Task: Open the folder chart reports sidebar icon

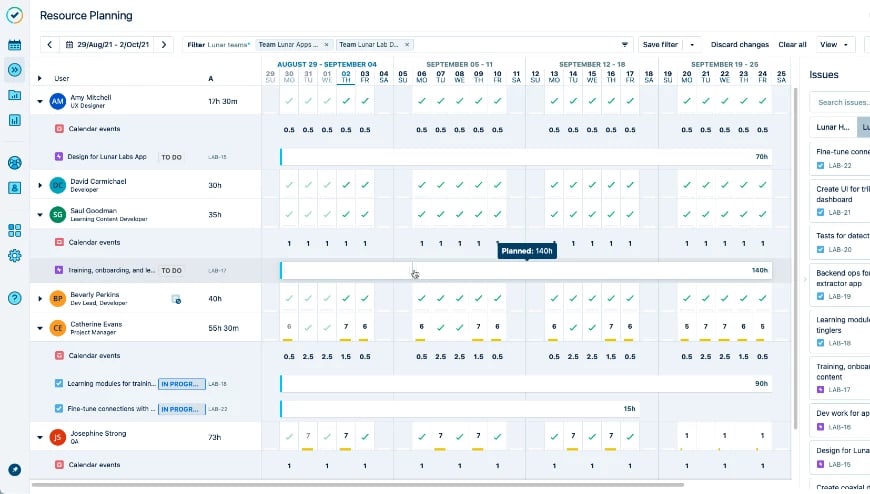Action: [x=14, y=95]
